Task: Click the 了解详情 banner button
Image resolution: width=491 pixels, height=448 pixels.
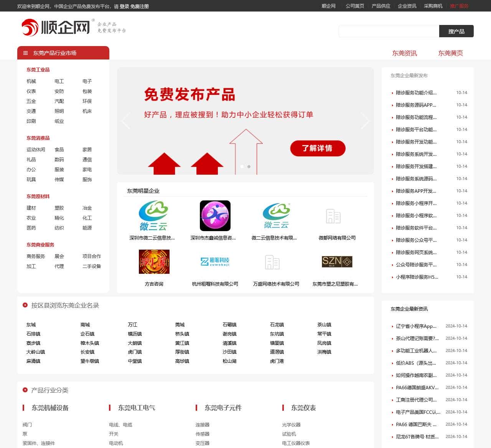Action: pos(318,148)
